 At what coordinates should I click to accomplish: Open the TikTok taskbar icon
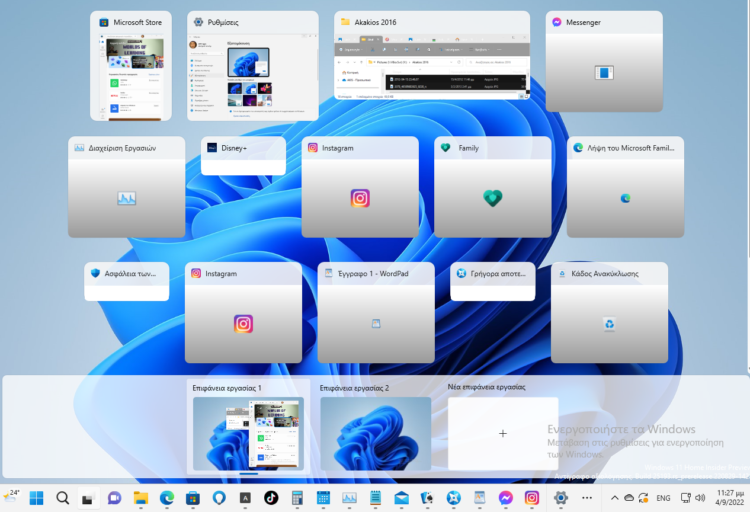[271, 498]
